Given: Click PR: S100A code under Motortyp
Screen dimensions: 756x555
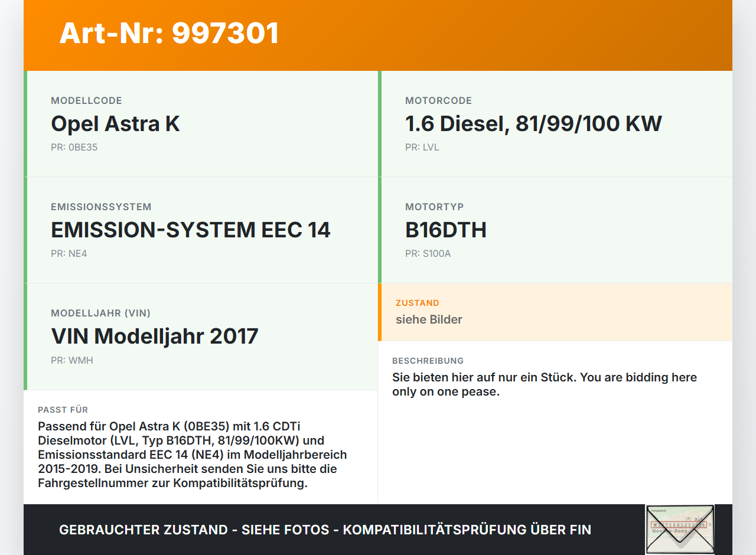Looking at the screenshot, I should 428,254.
